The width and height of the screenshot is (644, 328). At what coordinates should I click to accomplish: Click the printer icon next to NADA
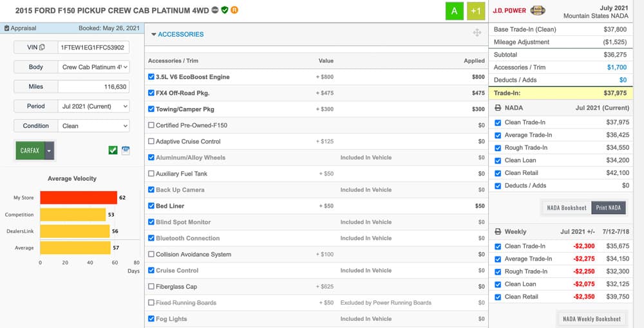498,108
